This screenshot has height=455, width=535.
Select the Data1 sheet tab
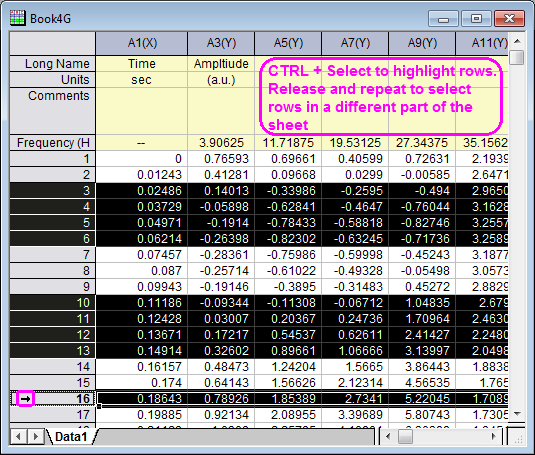click(x=71, y=437)
